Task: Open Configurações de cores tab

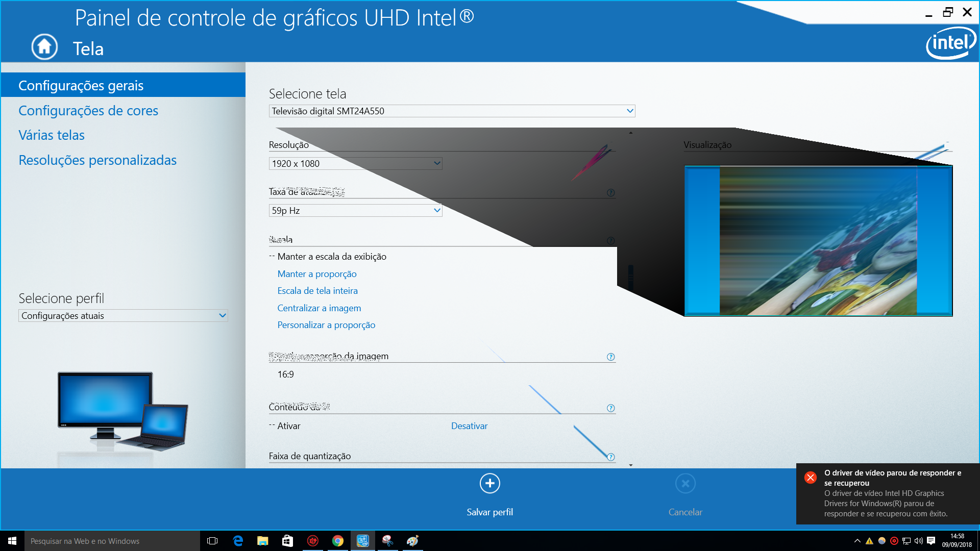Action: [88, 111]
